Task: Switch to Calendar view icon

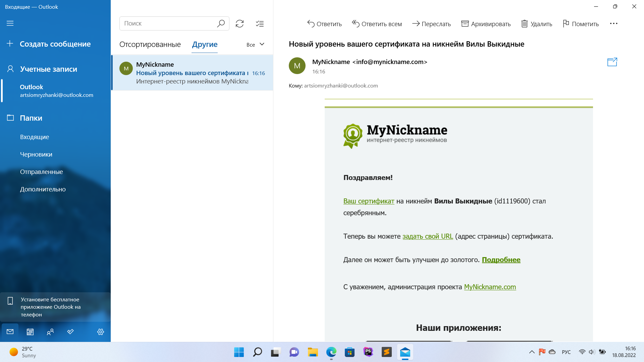Action: coord(30,332)
